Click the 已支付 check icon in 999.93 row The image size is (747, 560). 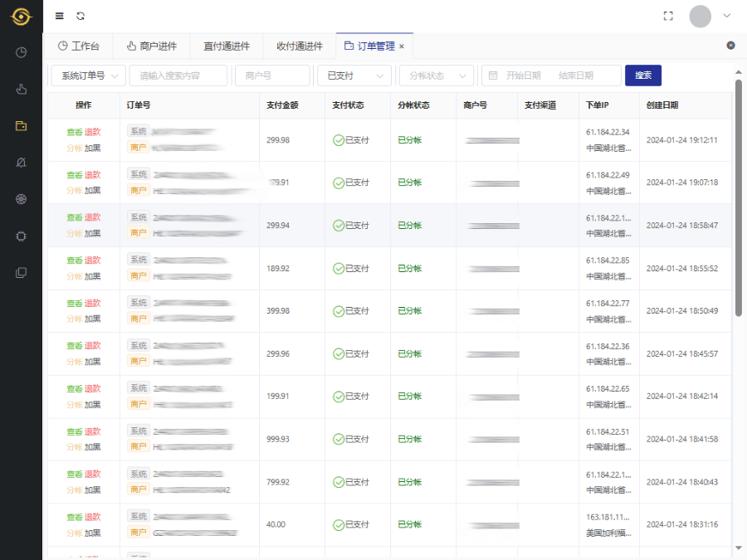tap(339, 439)
